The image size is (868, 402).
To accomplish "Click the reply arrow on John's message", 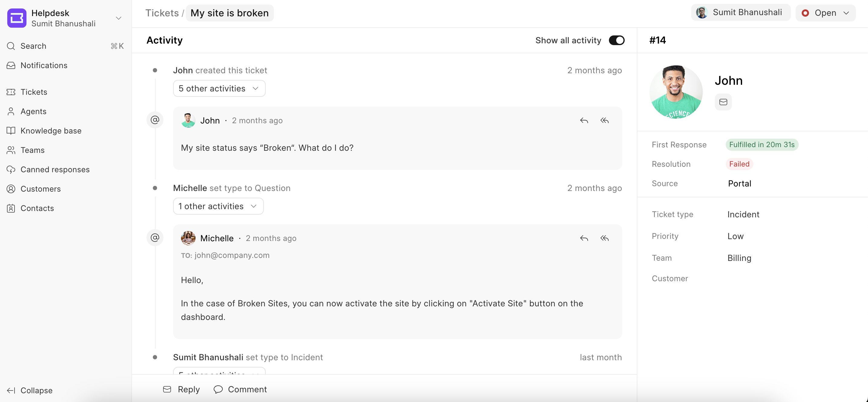I will pos(584,121).
